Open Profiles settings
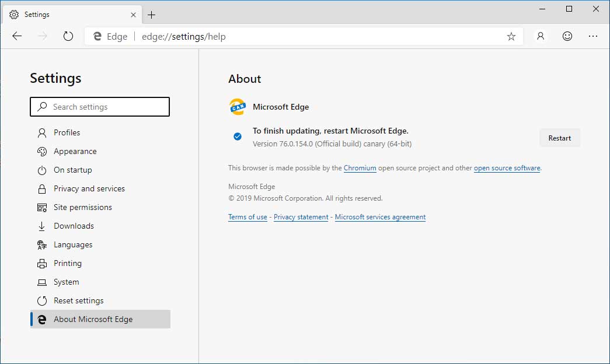The width and height of the screenshot is (610, 364). click(100, 132)
